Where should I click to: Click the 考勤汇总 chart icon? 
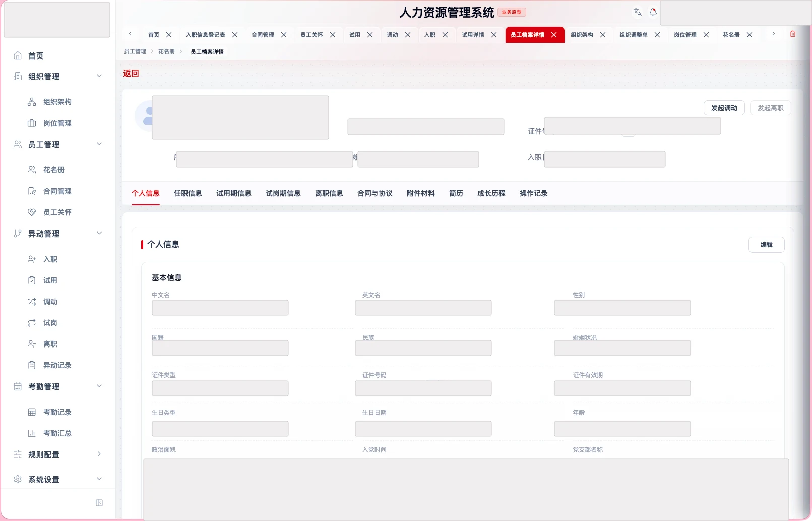(x=32, y=433)
